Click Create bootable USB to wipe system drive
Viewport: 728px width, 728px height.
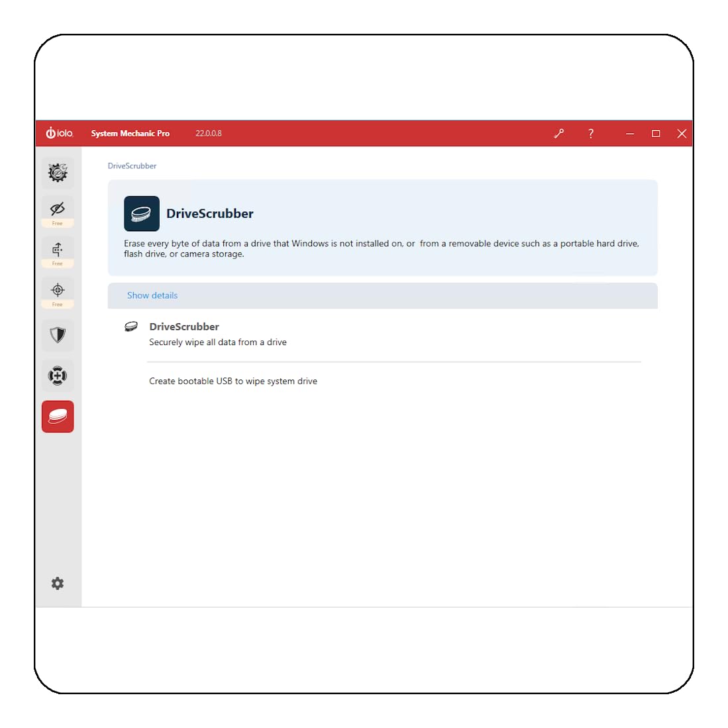point(233,381)
